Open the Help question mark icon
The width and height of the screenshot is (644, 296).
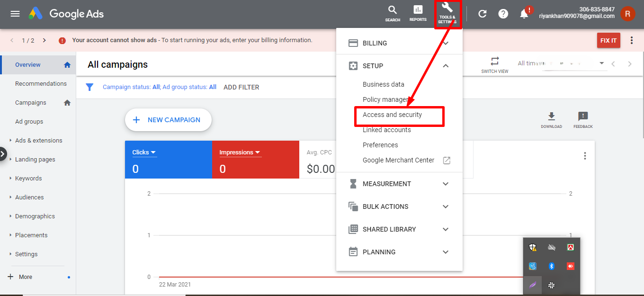click(x=503, y=14)
